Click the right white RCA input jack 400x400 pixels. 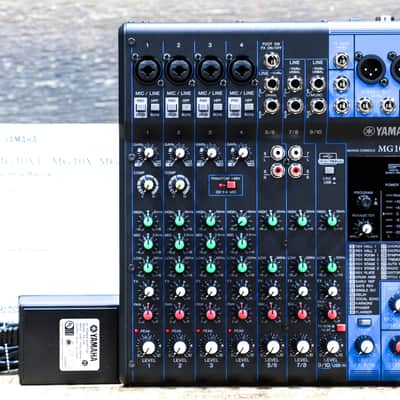tap(295, 153)
